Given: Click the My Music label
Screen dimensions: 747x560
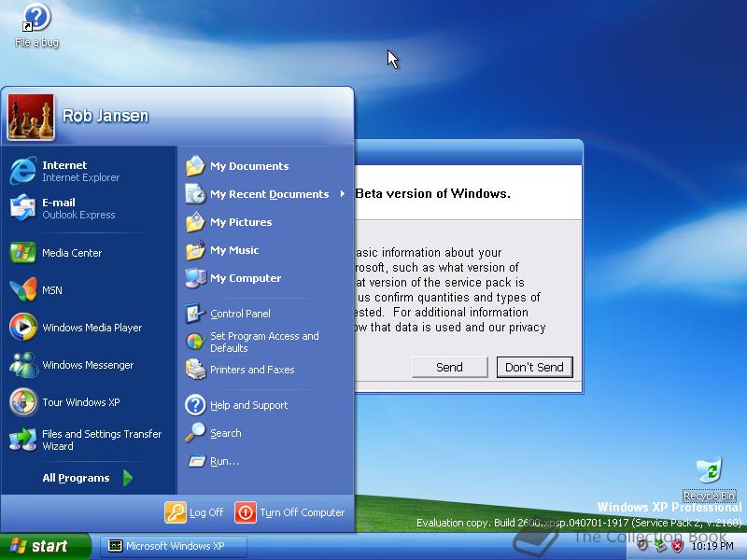Looking at the screenshot, I should tap(234, 250).
